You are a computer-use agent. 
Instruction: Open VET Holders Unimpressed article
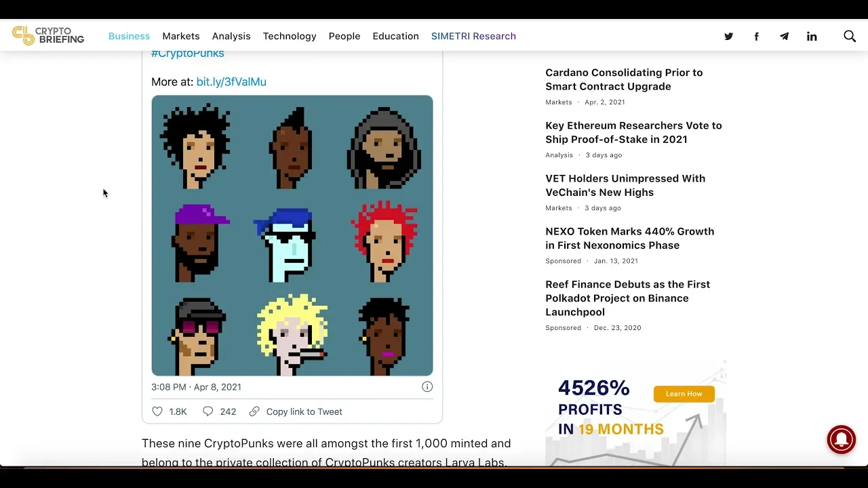tap(625, 185)
